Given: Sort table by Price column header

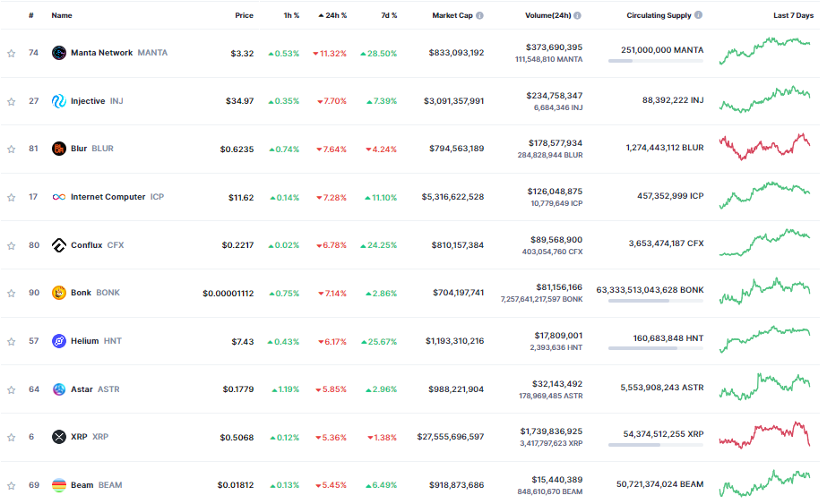Looking at the screenshot, I should click(244, 15).
